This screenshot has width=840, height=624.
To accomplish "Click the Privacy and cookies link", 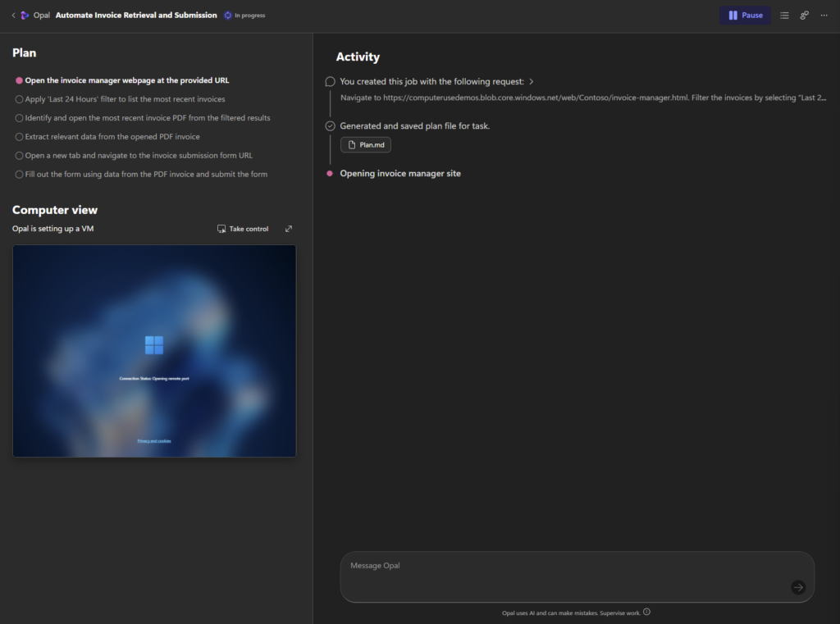I will pyautogui.click(x=154, y=441).
